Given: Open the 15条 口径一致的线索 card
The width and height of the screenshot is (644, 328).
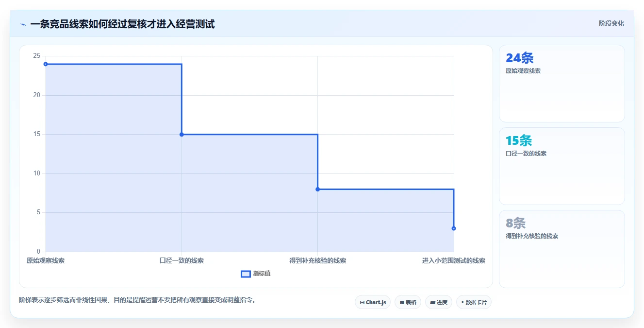Looking at the screenshot, I should click(x=561, y=166).
